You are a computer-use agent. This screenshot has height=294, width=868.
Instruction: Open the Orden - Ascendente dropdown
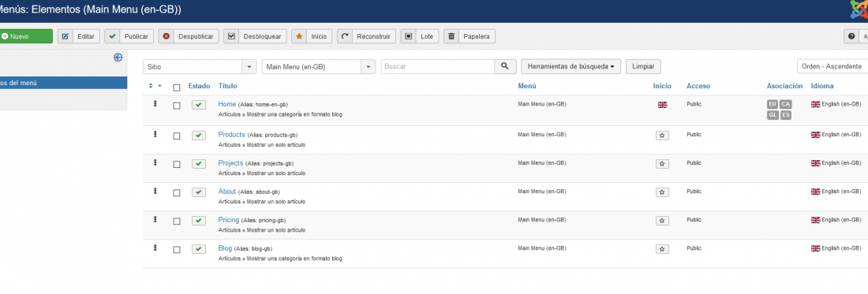click(832, 66)
